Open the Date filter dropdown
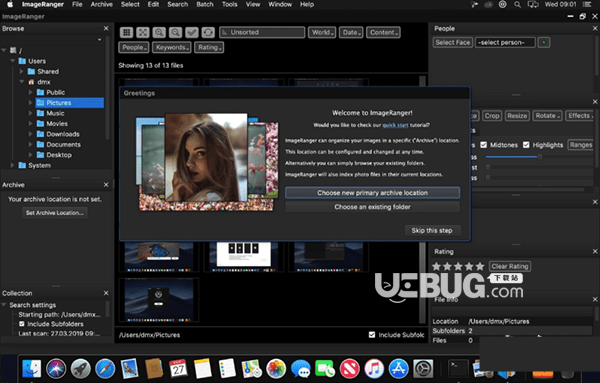600x383 pixels. point(351,33)
